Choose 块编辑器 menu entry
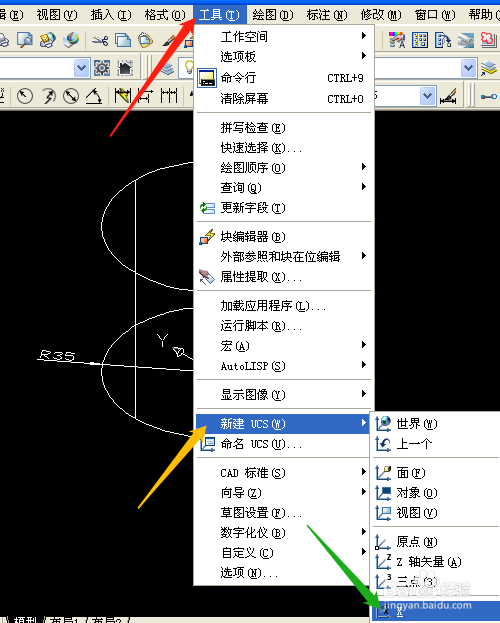 pos(284,236)
